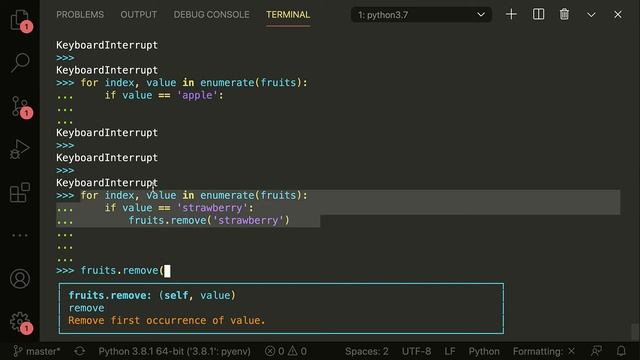This screenshot has height=360, width=640.
Task: Open terminal selector '1: python3.7' dropdown
Action: coord(421,15)
